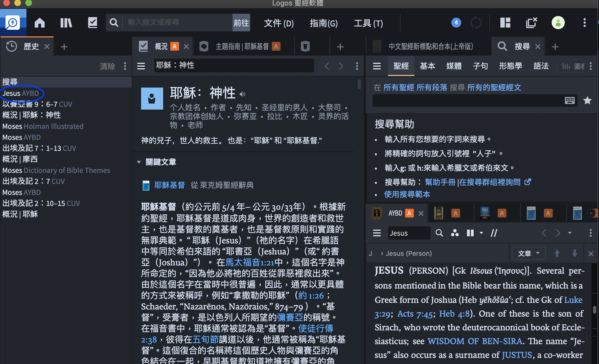Image resolution: width=599 pixels, height=364 pixels.
Task: Click the Factbook vertical scrollbar thumb
Action: point(359,84)
